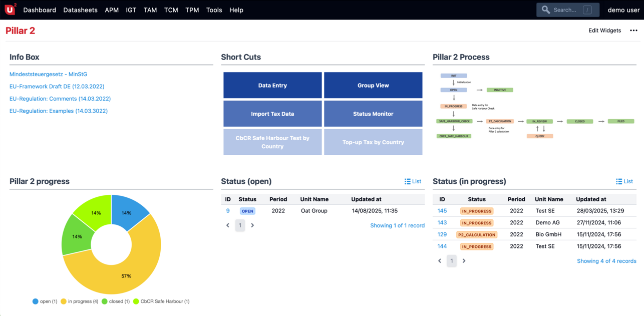Go to previous page in Status (in progress)
The height and width of the screenshot is (316, 644).
pos(440,261)
